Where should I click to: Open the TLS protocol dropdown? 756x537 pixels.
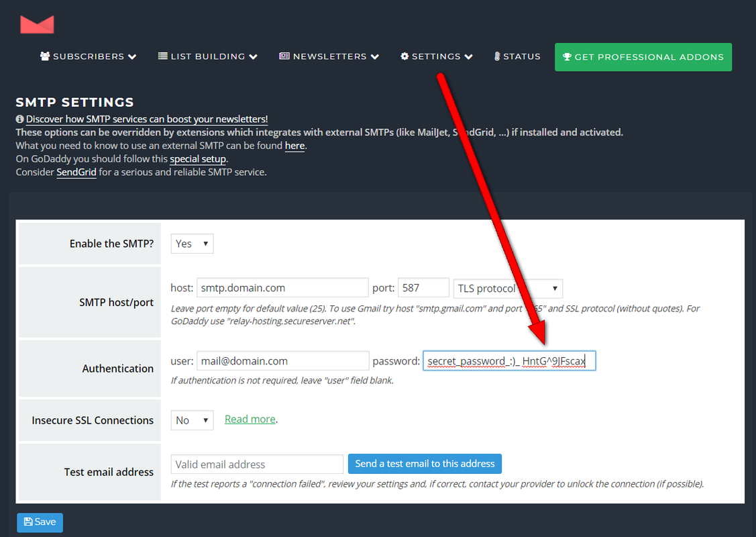pyautogui.click(x=508, y=289)
